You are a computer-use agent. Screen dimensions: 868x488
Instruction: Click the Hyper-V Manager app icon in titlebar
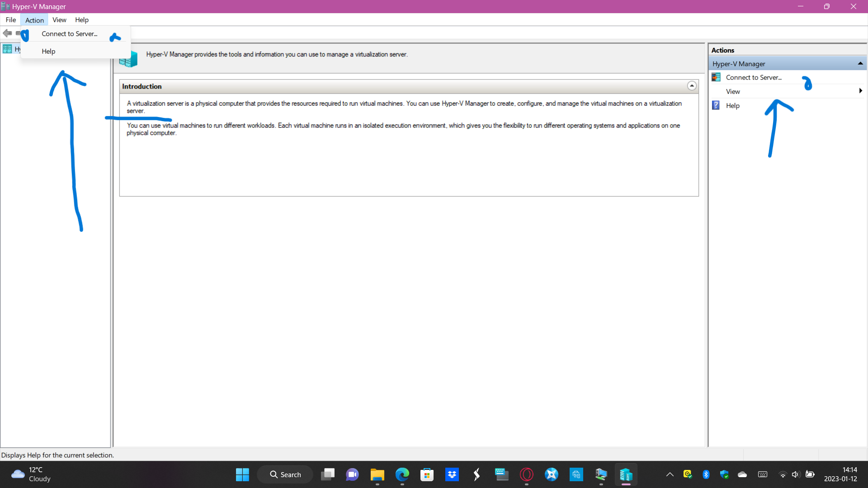point(5,6)
